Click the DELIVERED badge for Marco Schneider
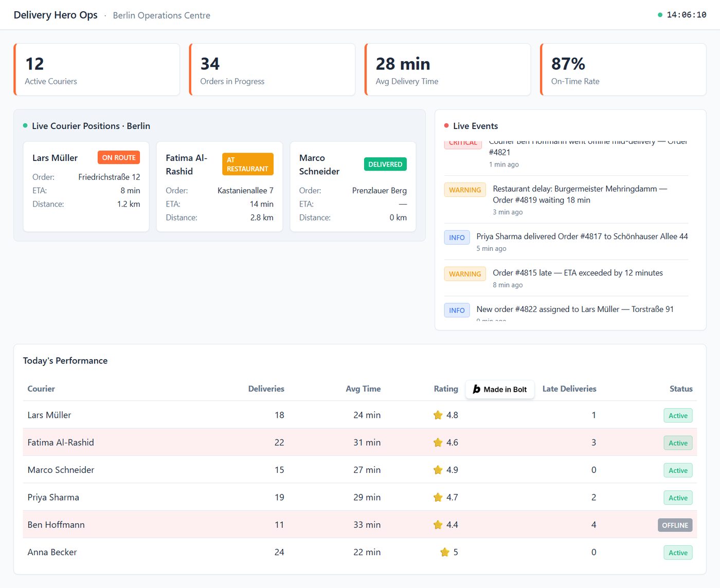Screen dimensions: 720x588 385,164
